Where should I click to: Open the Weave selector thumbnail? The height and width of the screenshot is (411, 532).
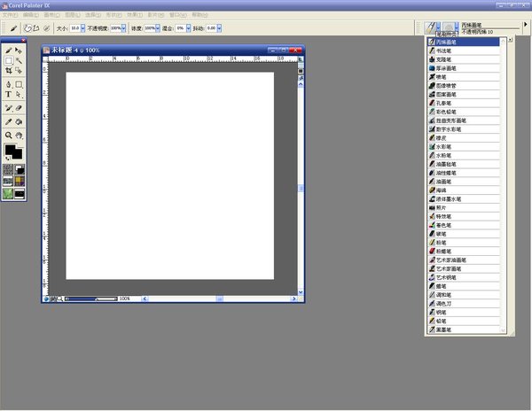click(20, 182)
